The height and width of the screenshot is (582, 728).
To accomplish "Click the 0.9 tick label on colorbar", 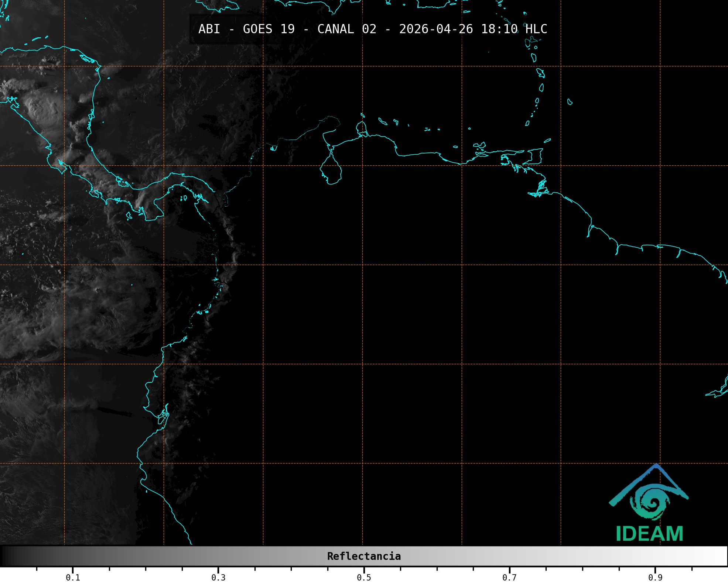I will click(655, 577).
